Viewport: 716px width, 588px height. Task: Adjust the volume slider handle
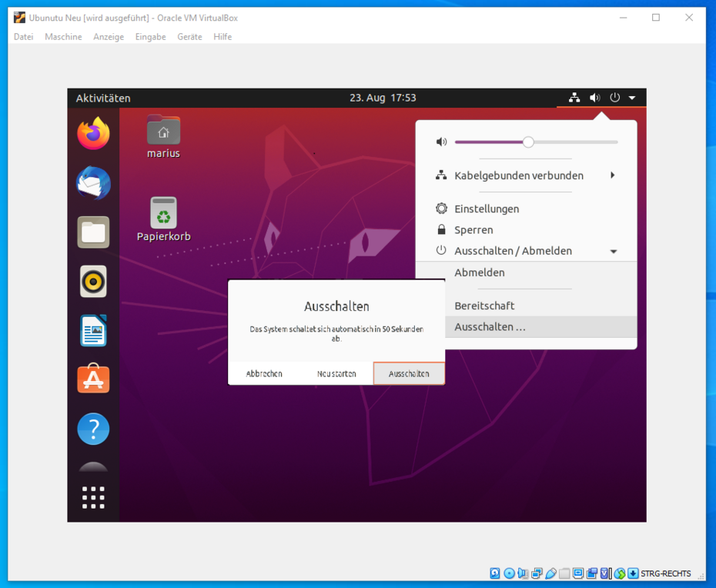tap(528, 142)
